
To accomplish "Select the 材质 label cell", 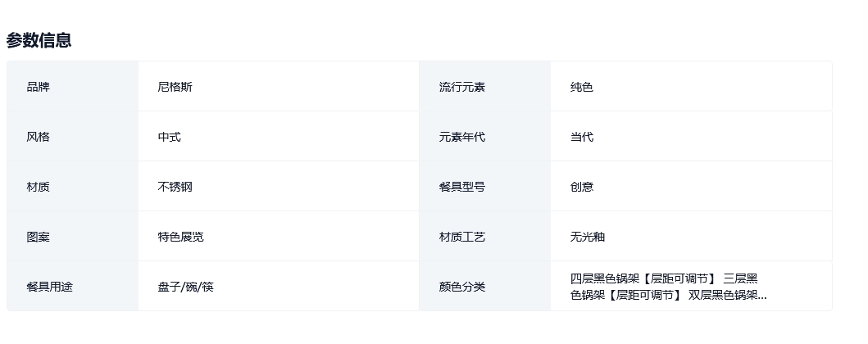I will click(38, 187).
